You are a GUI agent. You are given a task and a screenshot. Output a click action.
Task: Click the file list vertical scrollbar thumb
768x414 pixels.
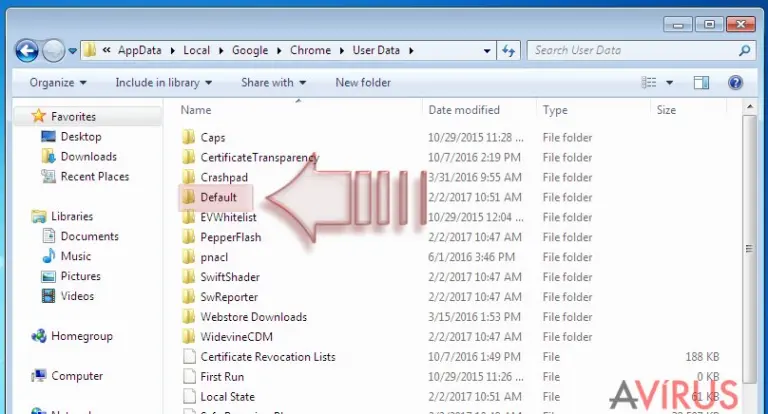coord(749,249)
